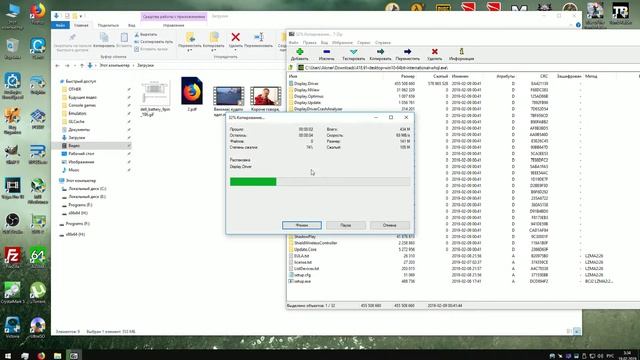
Task: Switch to the Поделиться ribbon tab
Action: tap(108, 25)
